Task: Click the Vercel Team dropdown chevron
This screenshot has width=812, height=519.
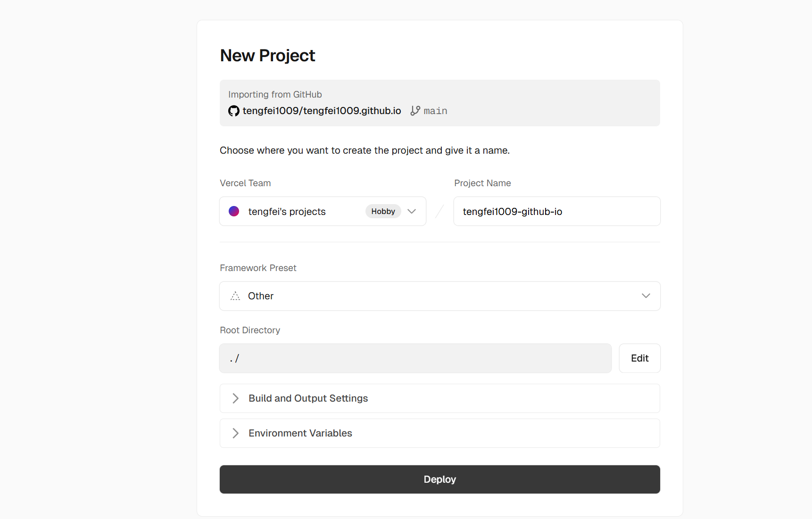Action: click(412, 211)
